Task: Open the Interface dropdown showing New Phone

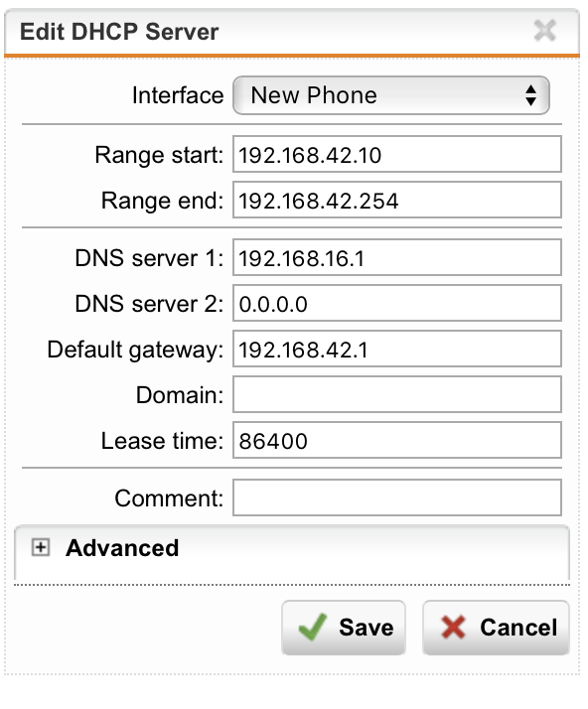Action: [x=391, y=95]
